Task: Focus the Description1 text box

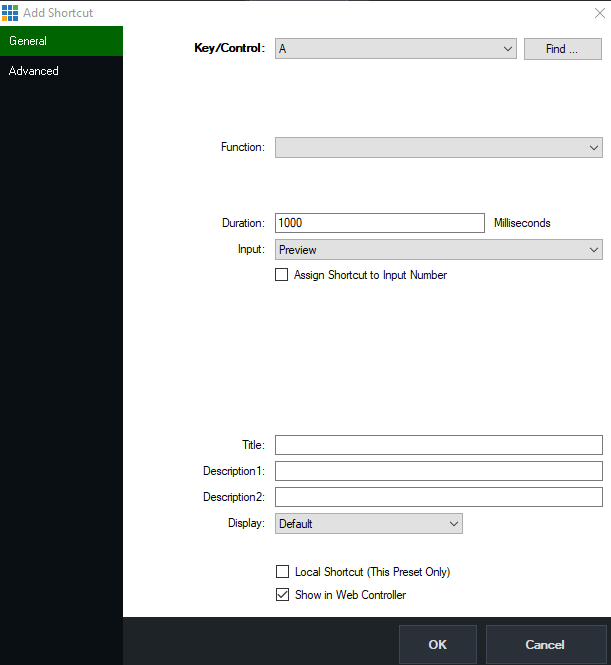Action: coord(438,471)
